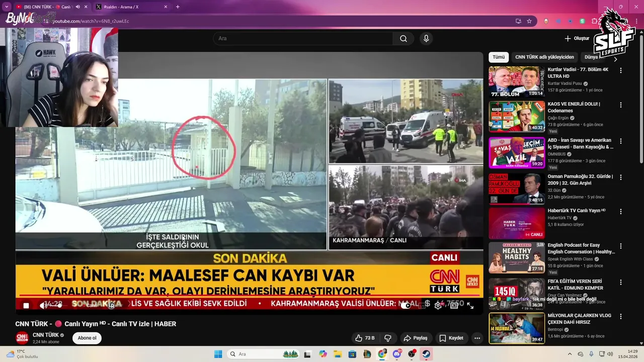
Task: Start voice search with the microphone icon
Action: pos(426,39)
